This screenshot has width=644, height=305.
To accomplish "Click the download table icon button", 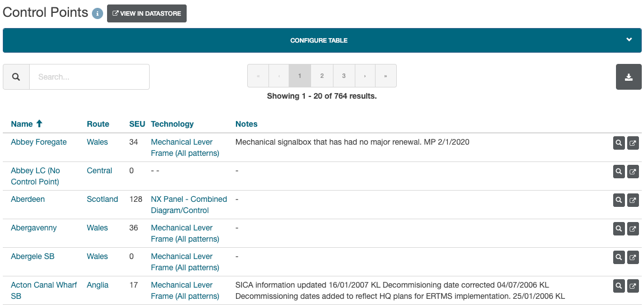I will 628,77.
